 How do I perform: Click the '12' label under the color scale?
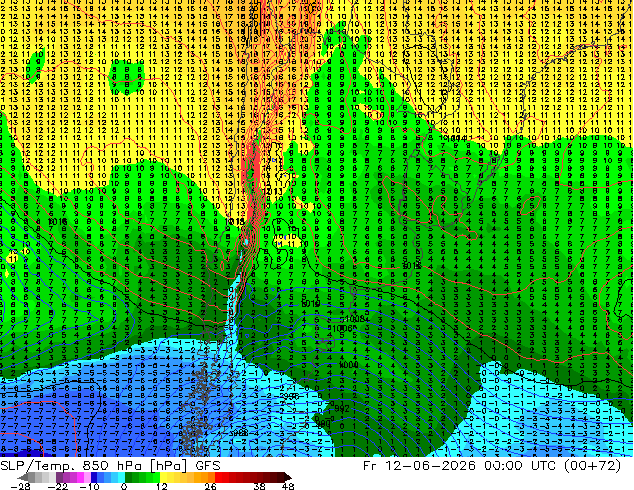(x=162, y=486)
